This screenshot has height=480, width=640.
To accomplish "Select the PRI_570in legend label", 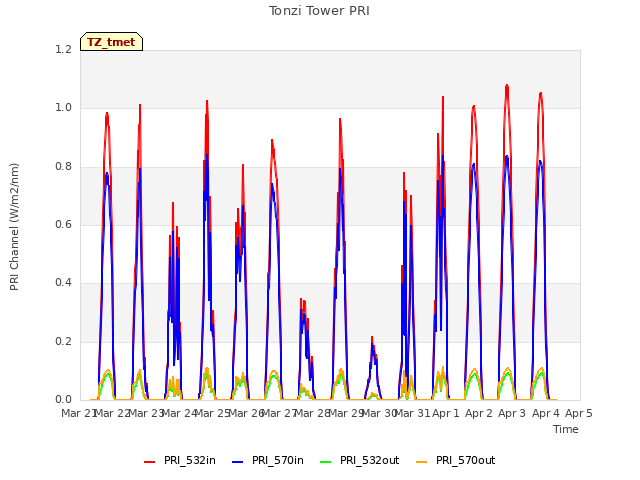I will point(278,460).
